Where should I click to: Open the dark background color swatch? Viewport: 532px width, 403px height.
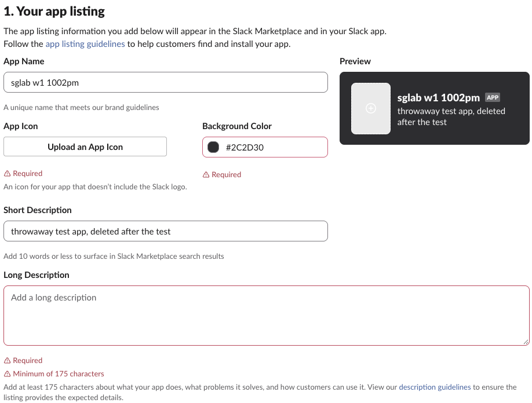213,147
